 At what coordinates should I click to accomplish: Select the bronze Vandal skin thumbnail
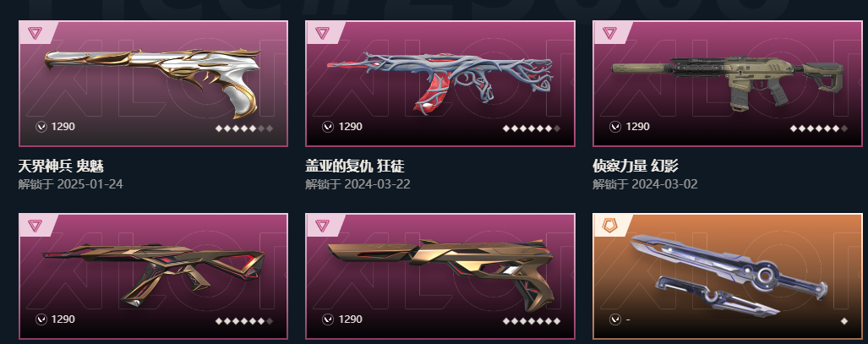click(x=153, y=276)
